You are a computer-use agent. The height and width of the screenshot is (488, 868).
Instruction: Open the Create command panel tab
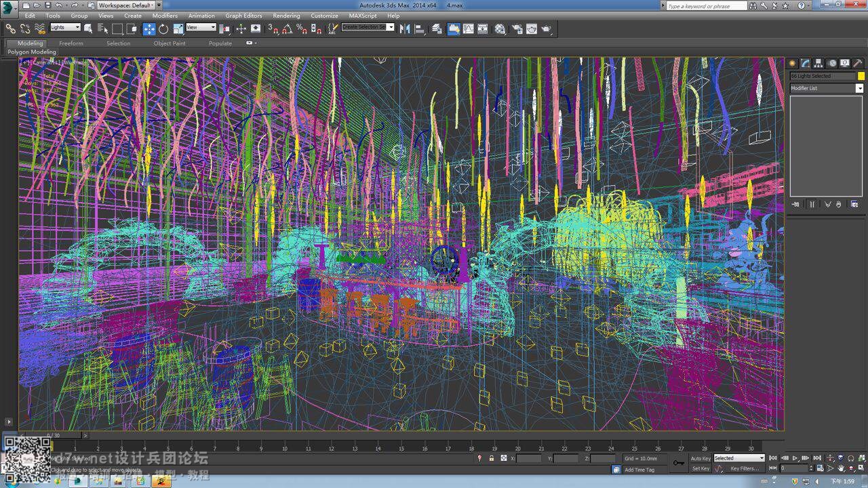coord(792,63)
